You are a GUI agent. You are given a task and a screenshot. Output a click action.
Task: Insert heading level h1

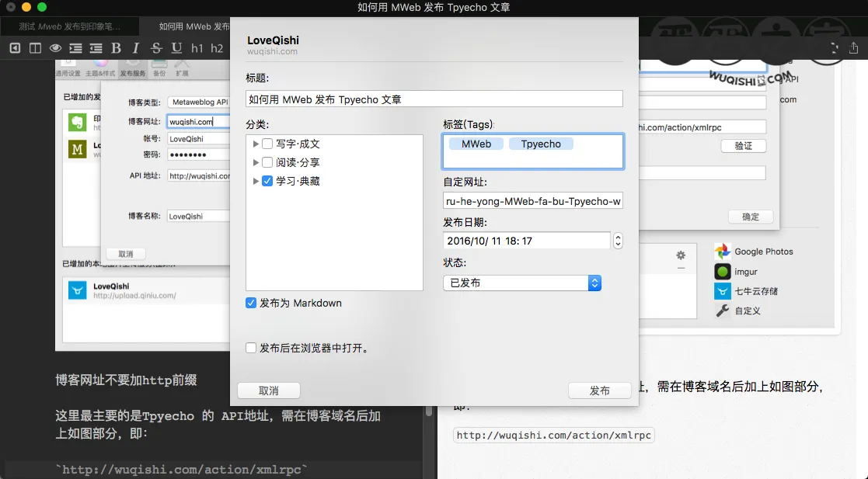tap(197, 48)
